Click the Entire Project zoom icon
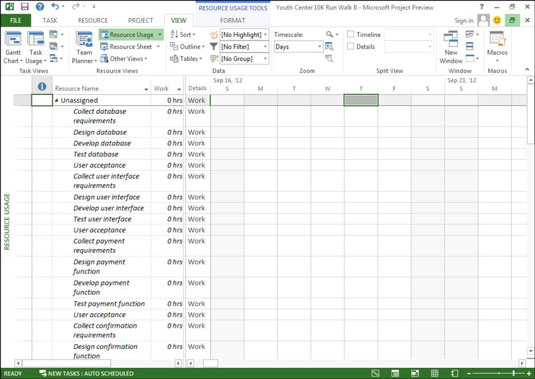Screen dimensions: 535x379 [329, 46]
